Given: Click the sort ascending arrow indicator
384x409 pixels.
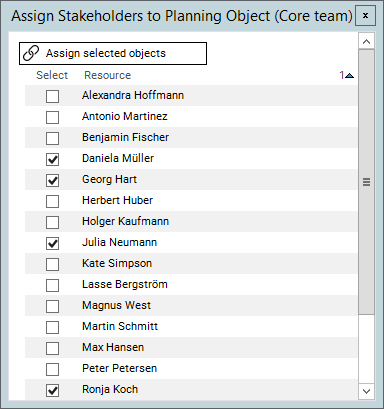Looking at the screenshot, I should coord(349,76).
